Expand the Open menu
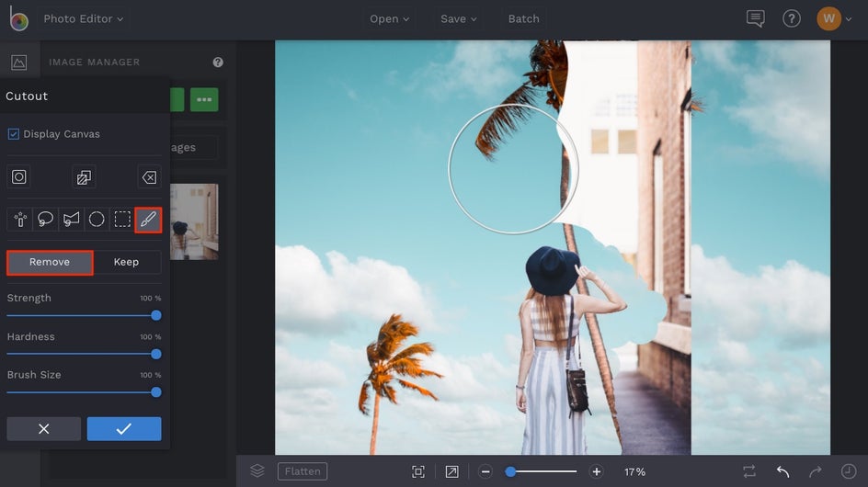Viewport: 868px width, 487px height. point(390,18)
